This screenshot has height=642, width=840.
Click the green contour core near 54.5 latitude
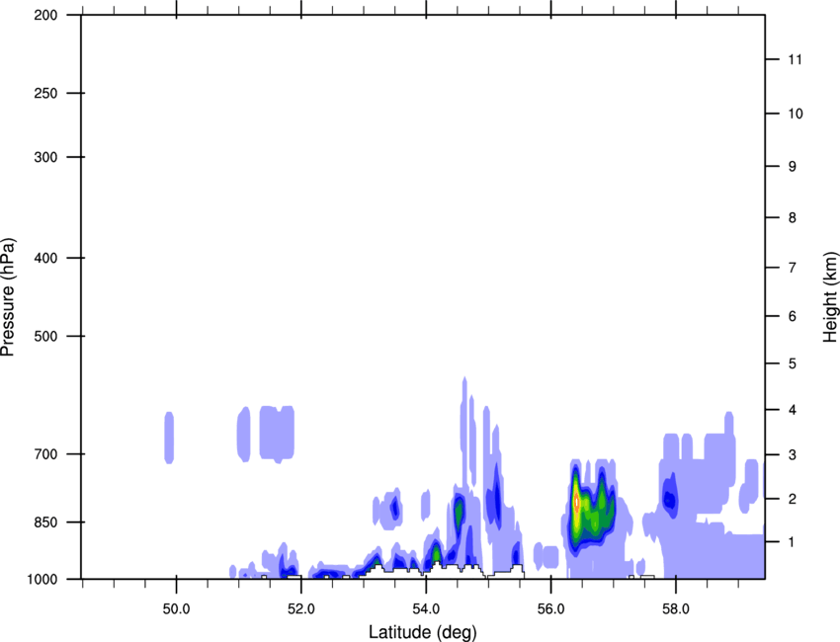[459, 512]
